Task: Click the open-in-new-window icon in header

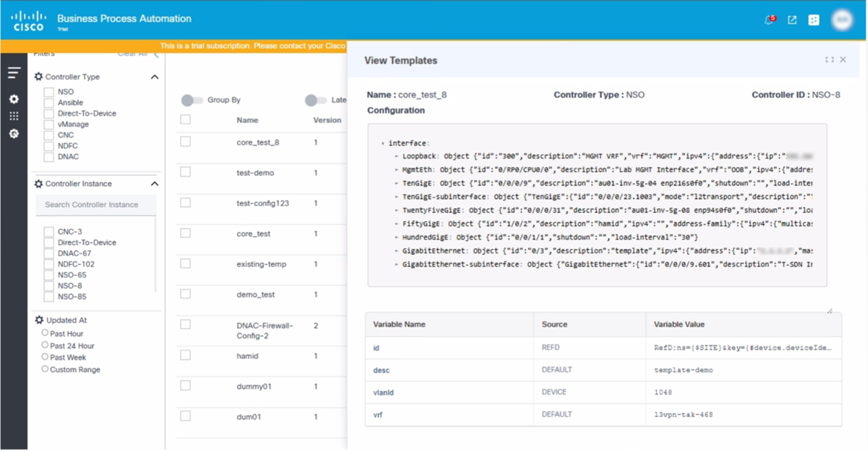Action: click(792, 20)
